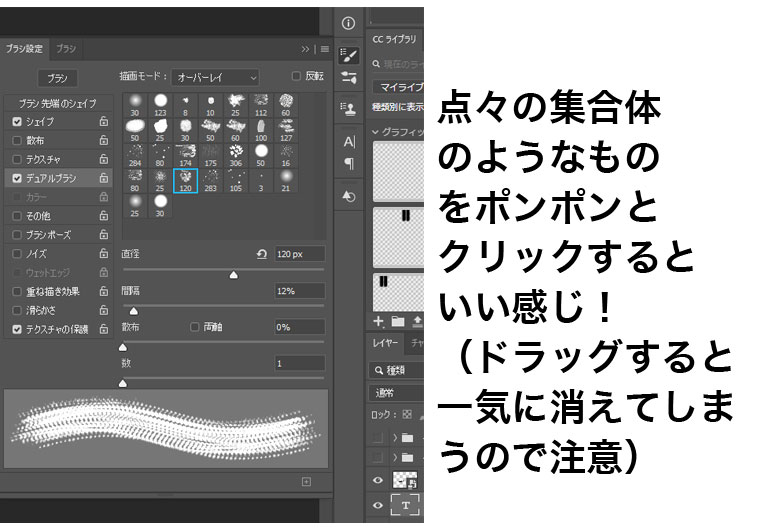Click the lock icon beside デュアルブラシ
Screen dimensions: 760x530
coord(103,178)
